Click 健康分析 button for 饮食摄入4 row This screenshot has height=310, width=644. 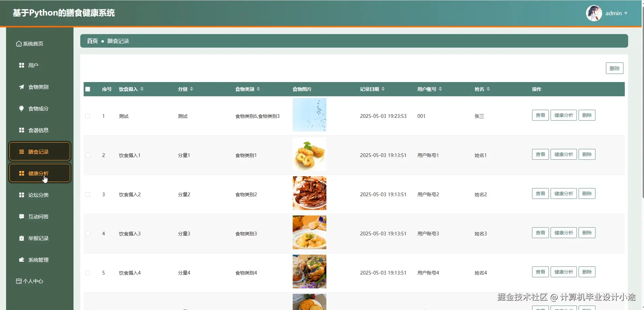point(564,272)
